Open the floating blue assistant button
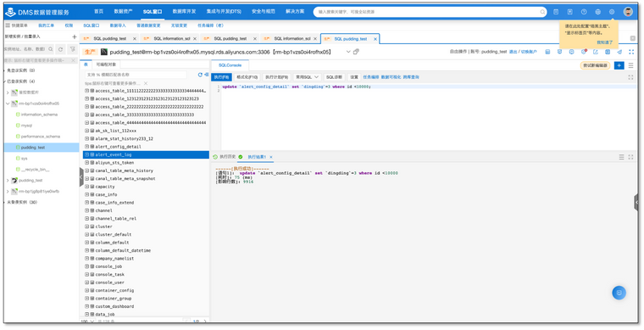Screen dimensions: 644x330 (619, 293)
